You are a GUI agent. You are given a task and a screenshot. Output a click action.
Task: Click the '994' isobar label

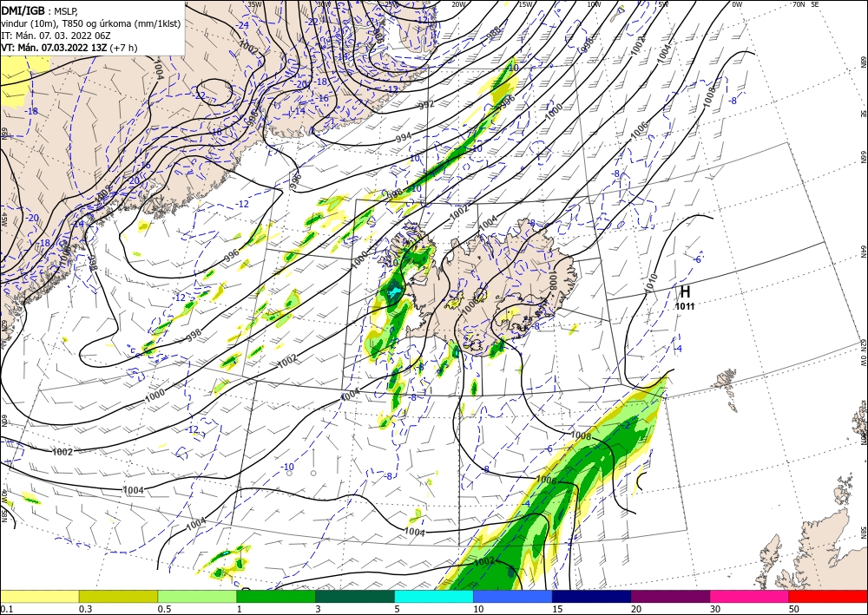pos(404,136)
